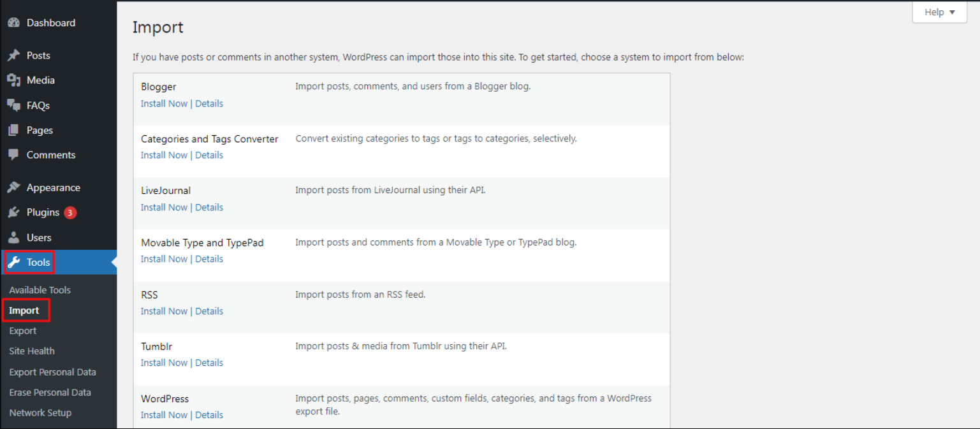This screenshot has height=429, width=980.
Task: Click the Dashboard gauge icon
Action: coord(13,23)
